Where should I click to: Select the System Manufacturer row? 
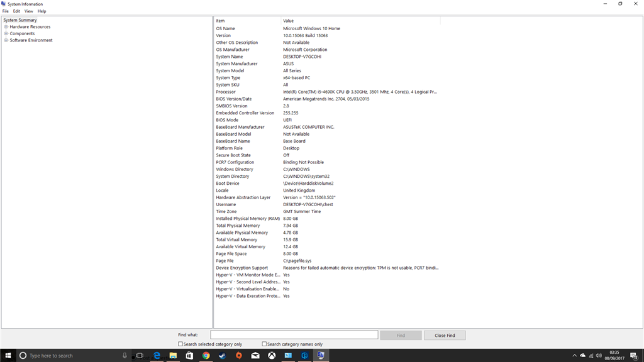pyautogui.click(x=327, y=63)
